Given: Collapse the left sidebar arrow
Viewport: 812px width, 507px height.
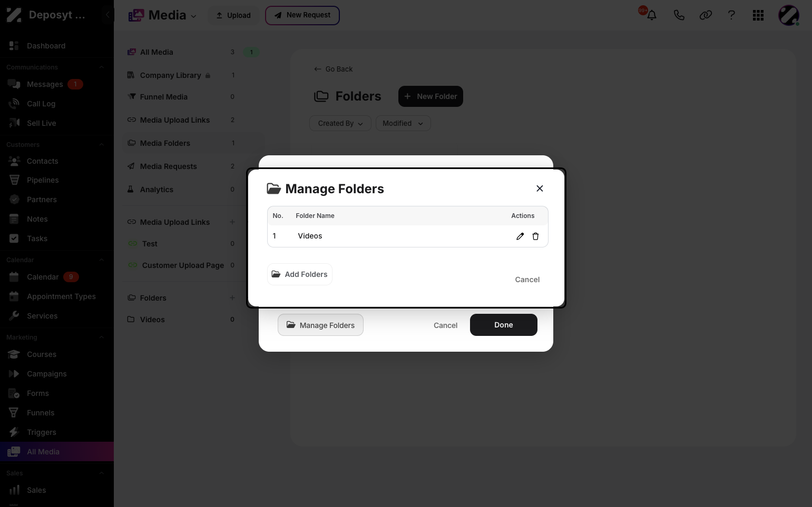Looking at the screenshot, I should [107, 15].
